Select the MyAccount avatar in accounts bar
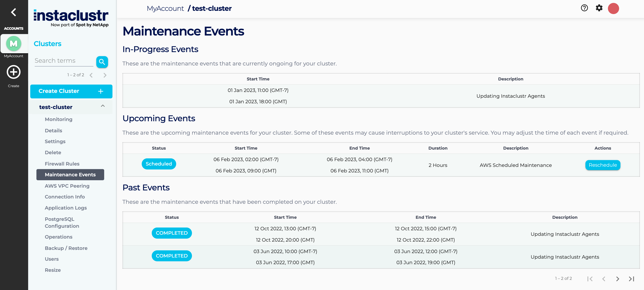This screenshot has height=290, width=644. [x=14, y=43]
